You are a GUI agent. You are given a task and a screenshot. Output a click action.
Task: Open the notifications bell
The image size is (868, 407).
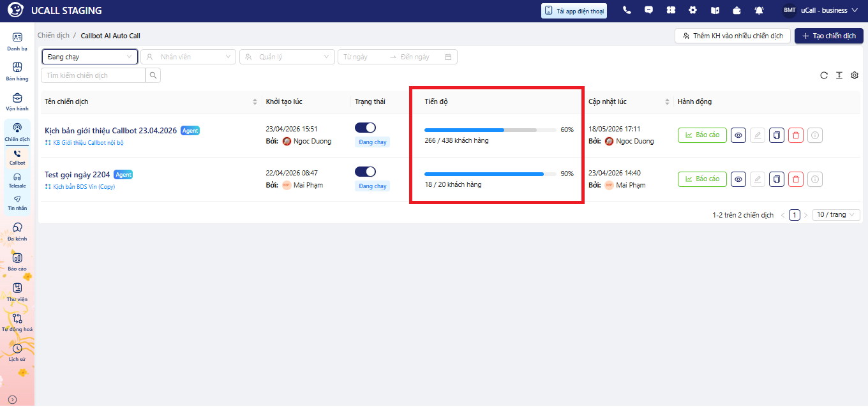tap(759, 10)
